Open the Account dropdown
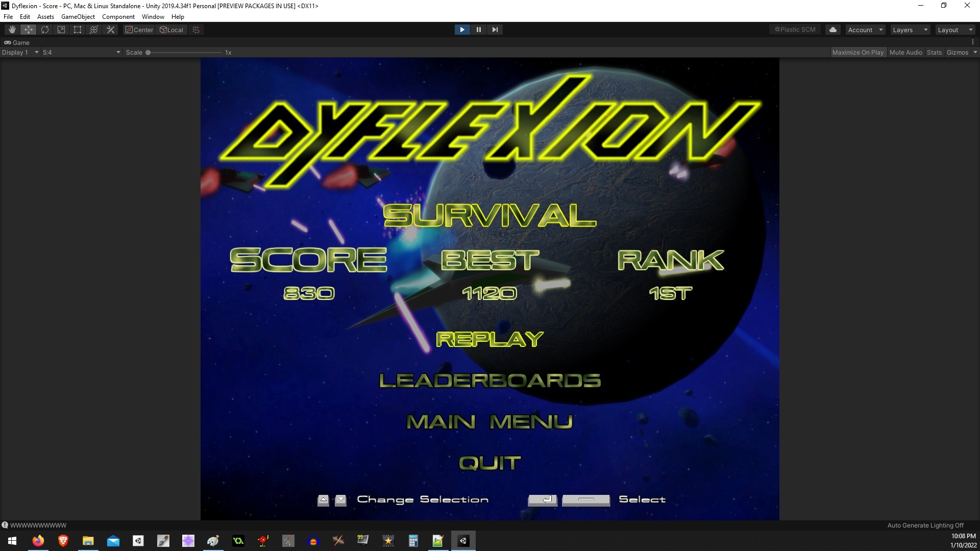This screenshot has height=551, width=980. point(865,30)
